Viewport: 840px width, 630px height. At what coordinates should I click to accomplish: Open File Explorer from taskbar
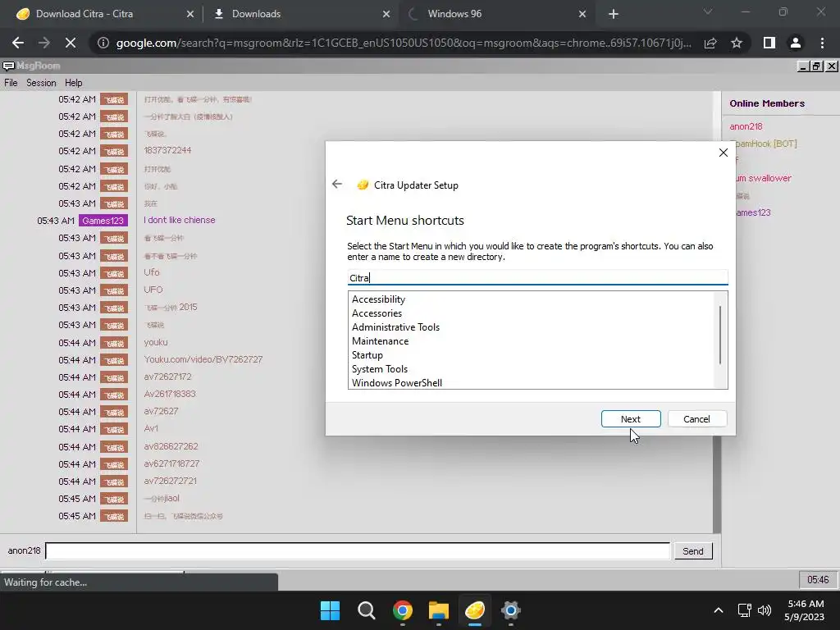tap(439, 610)
